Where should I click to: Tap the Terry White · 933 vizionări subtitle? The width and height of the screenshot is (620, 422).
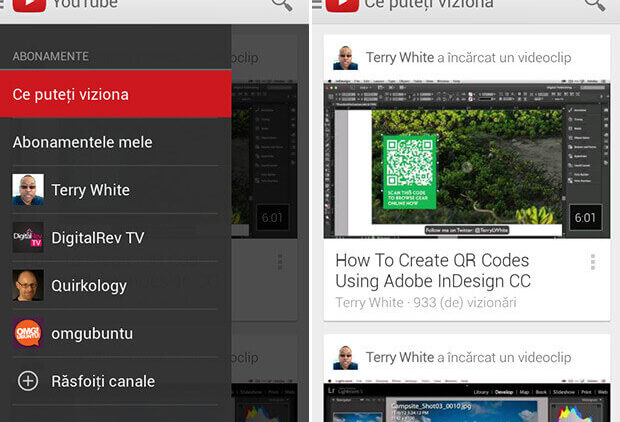pyautogui.click(x=418, y=302)
